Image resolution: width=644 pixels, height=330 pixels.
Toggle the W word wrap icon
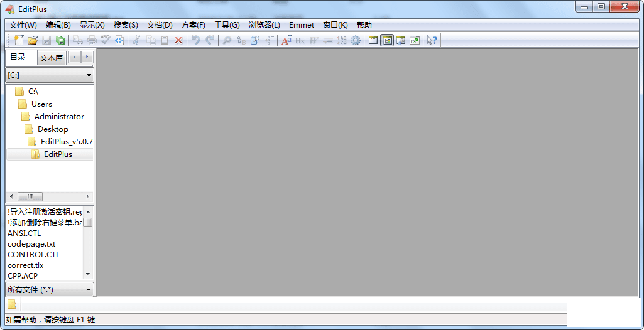(314, 40)
